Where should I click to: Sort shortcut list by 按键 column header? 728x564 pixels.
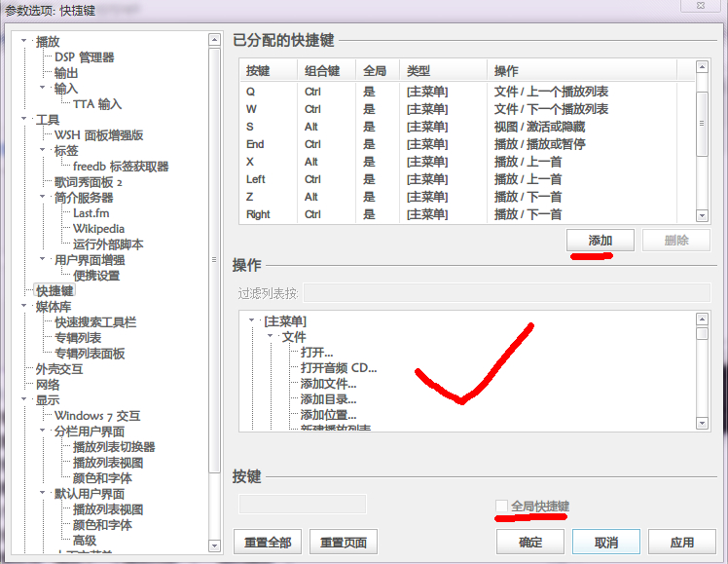tap(269, 70)
